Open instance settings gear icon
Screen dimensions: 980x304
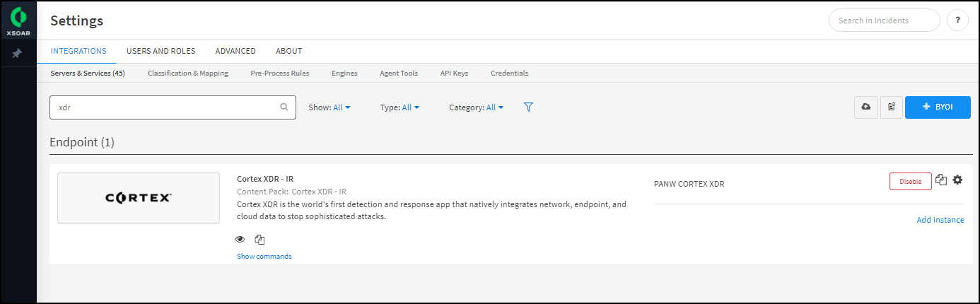pyautogui.click(x=957, y=180)
